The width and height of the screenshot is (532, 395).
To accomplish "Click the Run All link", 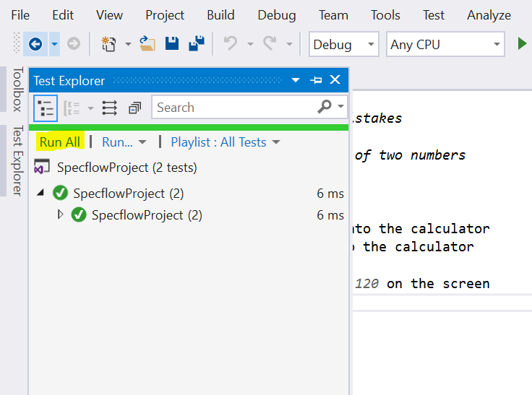I will tap(60, 142).
